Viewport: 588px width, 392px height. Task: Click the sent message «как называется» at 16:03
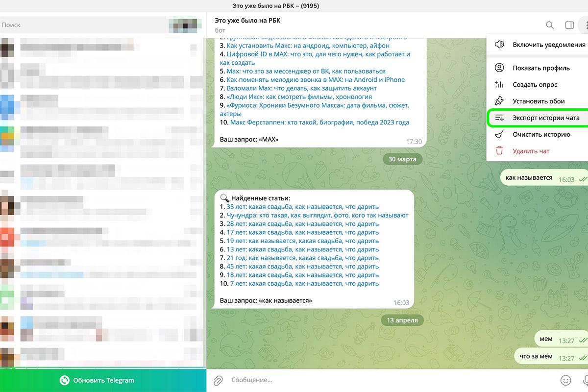point(544,178)
